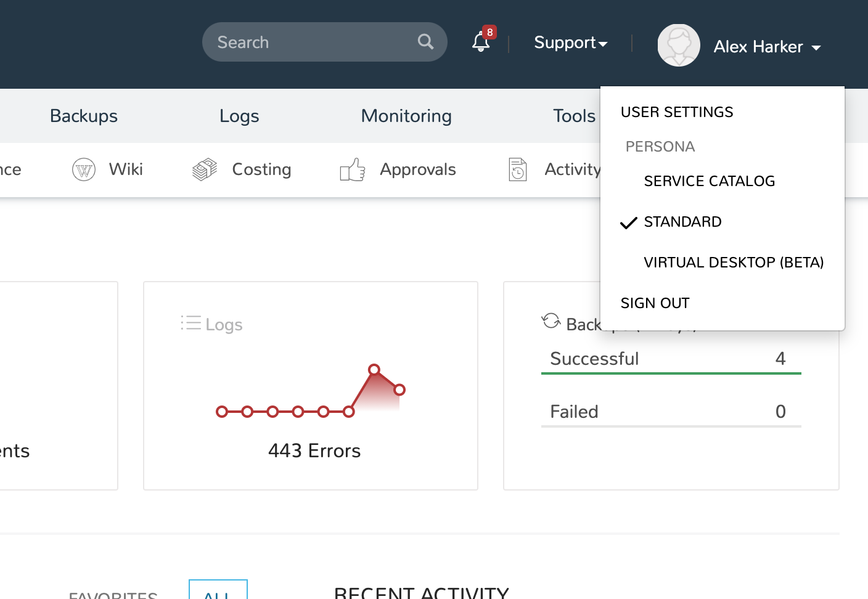Expand the Support dropdown menu
868x599 pixels.
coord(570,43)
